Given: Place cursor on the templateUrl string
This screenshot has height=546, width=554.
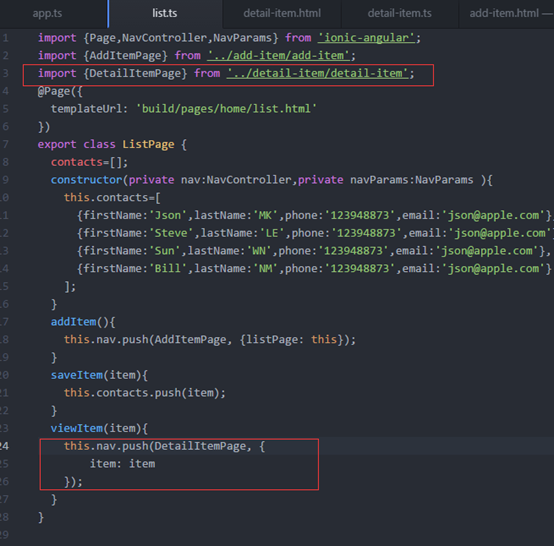Looking at the screenshot, I should point(226,108).
